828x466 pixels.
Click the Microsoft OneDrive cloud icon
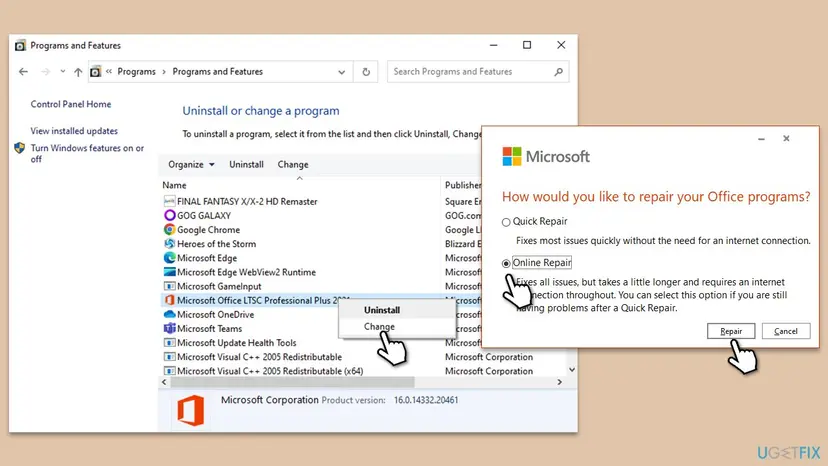coord(169,314)
